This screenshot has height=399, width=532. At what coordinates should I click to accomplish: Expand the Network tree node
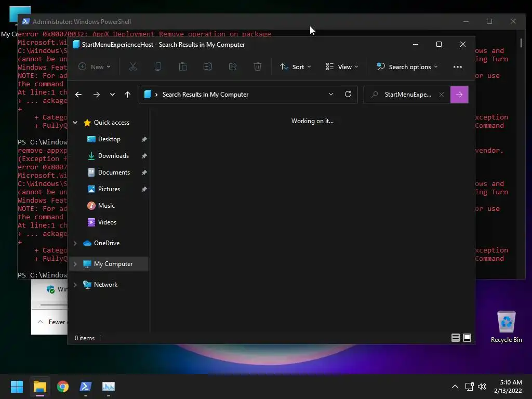click(x=75, y=285)
